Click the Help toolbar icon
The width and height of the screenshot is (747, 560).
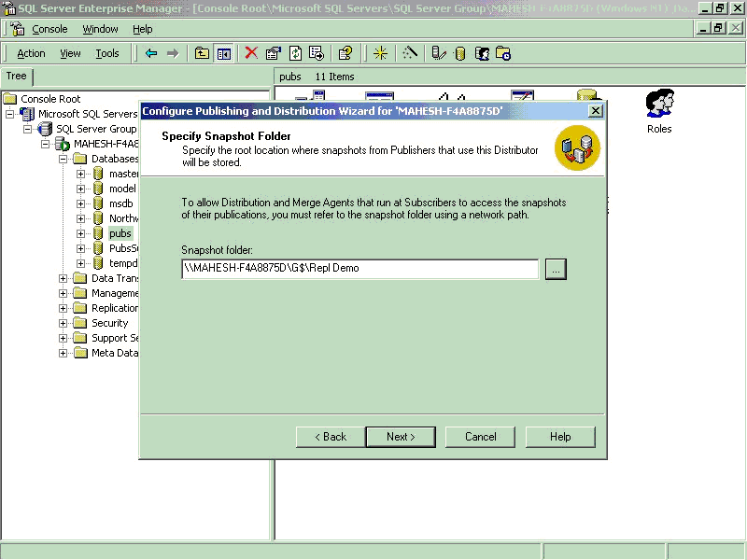click(345, 53)
